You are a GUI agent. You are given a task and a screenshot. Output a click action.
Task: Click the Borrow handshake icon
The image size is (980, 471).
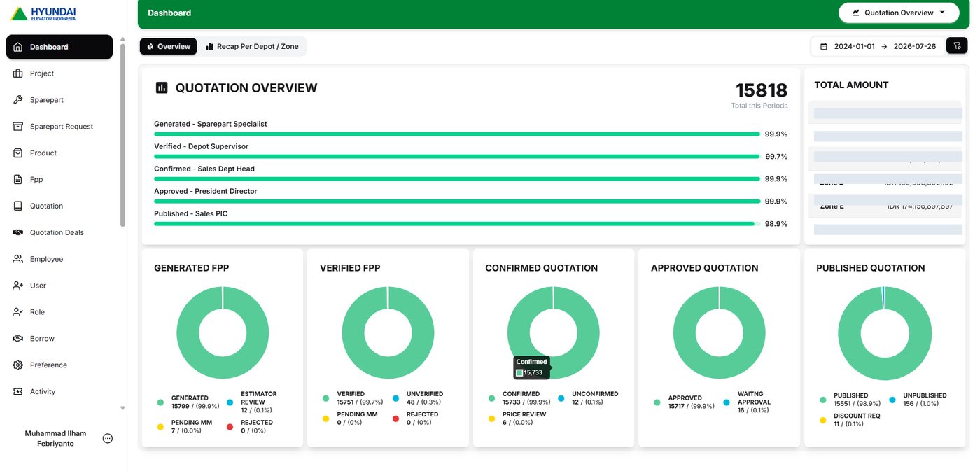coord(18,339)
